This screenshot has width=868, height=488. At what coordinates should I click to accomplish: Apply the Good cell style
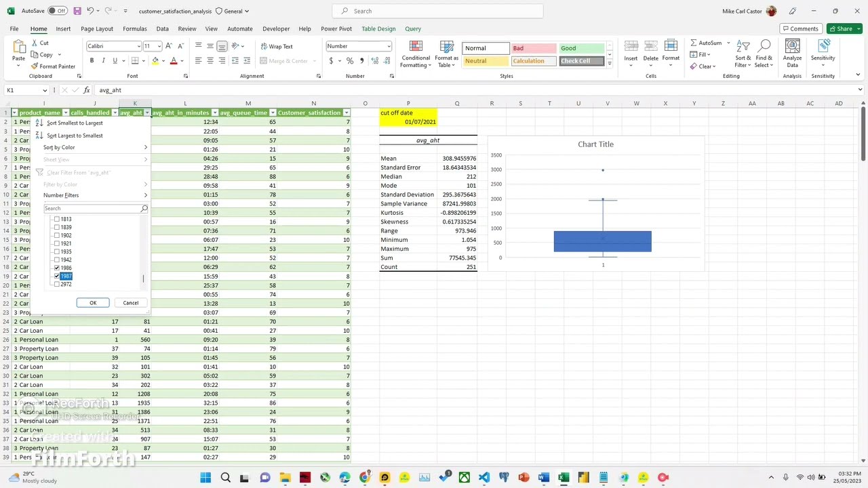click(582, 48)
